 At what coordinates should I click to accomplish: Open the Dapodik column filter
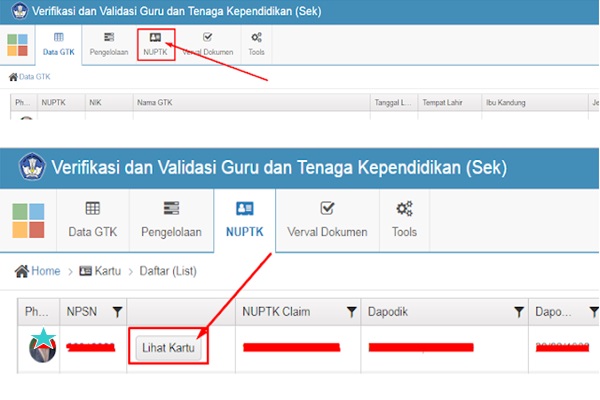pos(519,312)
